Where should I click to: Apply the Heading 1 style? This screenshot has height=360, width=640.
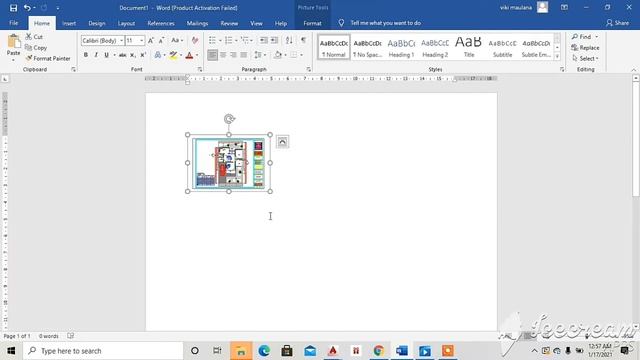[401, 47]
